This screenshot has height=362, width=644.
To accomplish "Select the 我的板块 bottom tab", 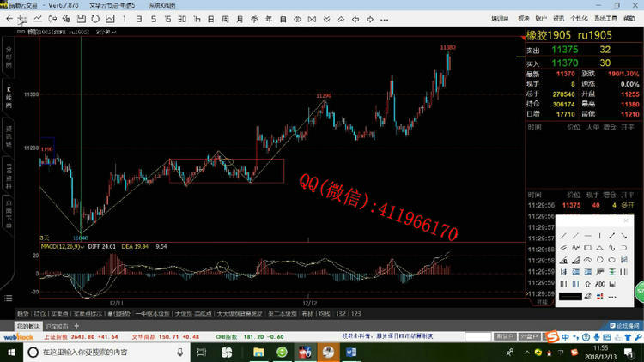I will coord(27,327).
